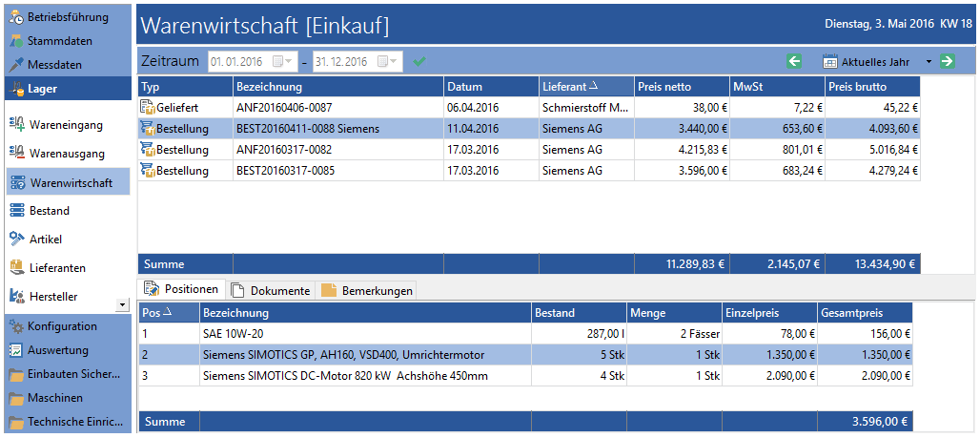Select the BEST20160317-0085 order cell
The image size is (980, 438).
click(x=338, y=171)
